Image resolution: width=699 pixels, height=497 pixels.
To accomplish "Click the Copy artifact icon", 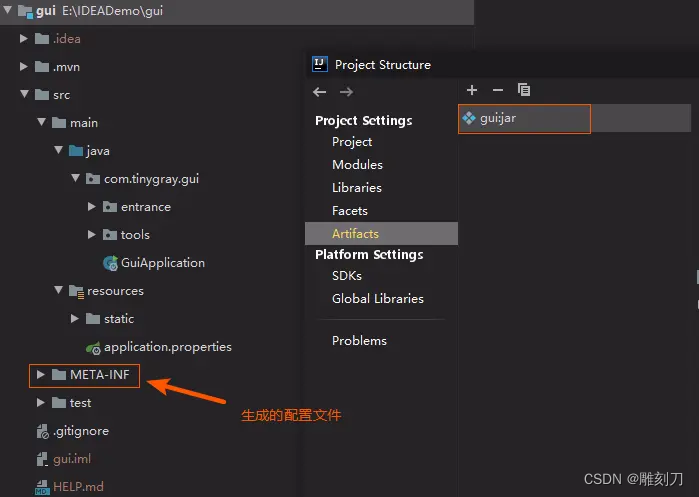I will click(x=524, y=90).
